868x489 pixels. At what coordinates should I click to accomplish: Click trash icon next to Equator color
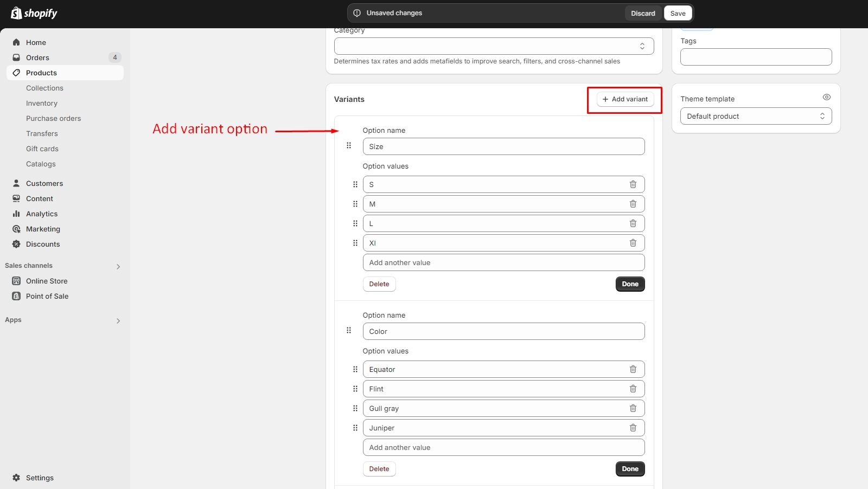[633, 369]
